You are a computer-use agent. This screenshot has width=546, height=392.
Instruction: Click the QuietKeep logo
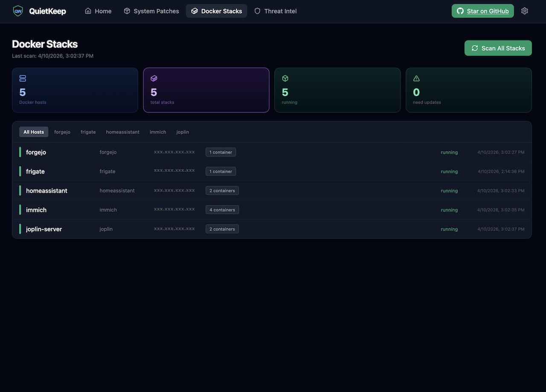click(17, 11)
